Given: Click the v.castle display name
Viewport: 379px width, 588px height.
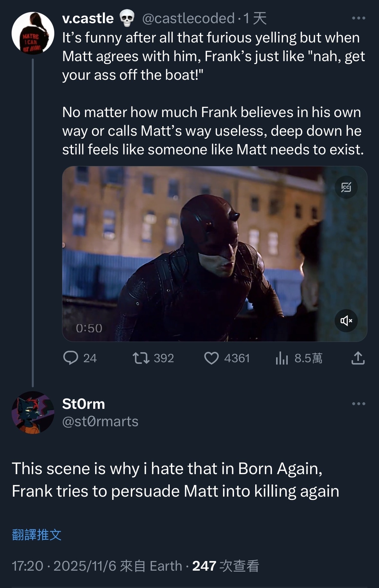Looking at the screenshot, I should click(x=88, y=18).
